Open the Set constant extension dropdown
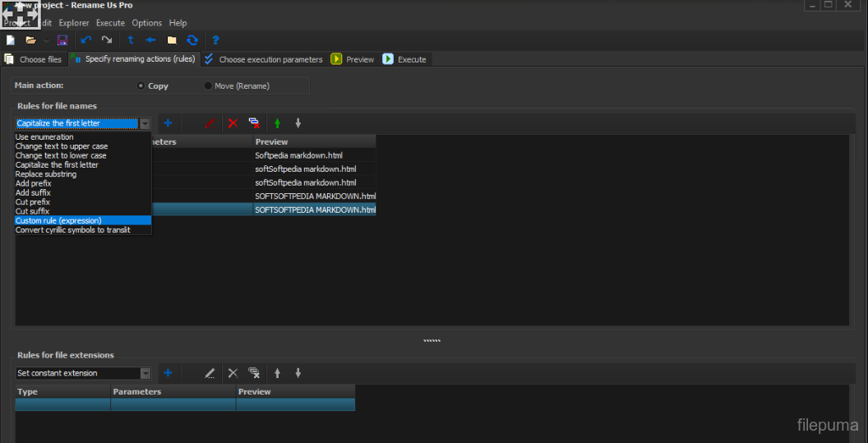Viewport: 868px width, 443px height. click(145, 373)
